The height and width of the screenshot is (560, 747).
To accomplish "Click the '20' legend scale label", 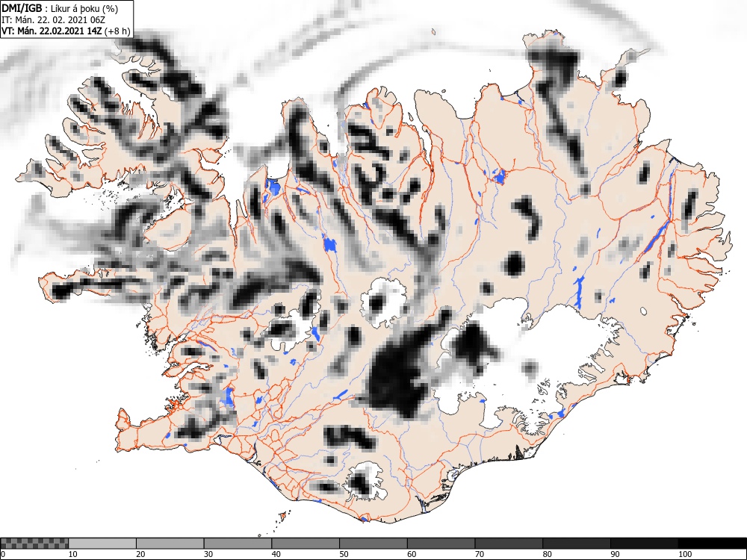I will click(x=140, y=554).
